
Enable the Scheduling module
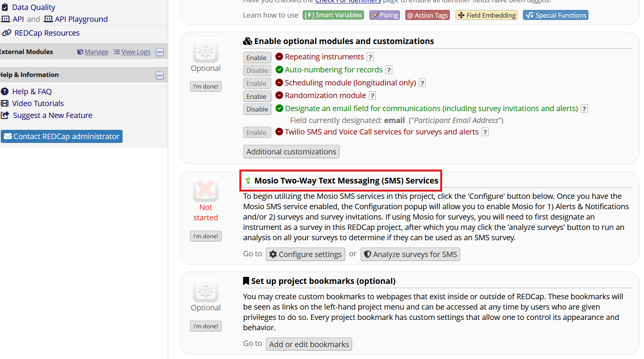point(257,83)
